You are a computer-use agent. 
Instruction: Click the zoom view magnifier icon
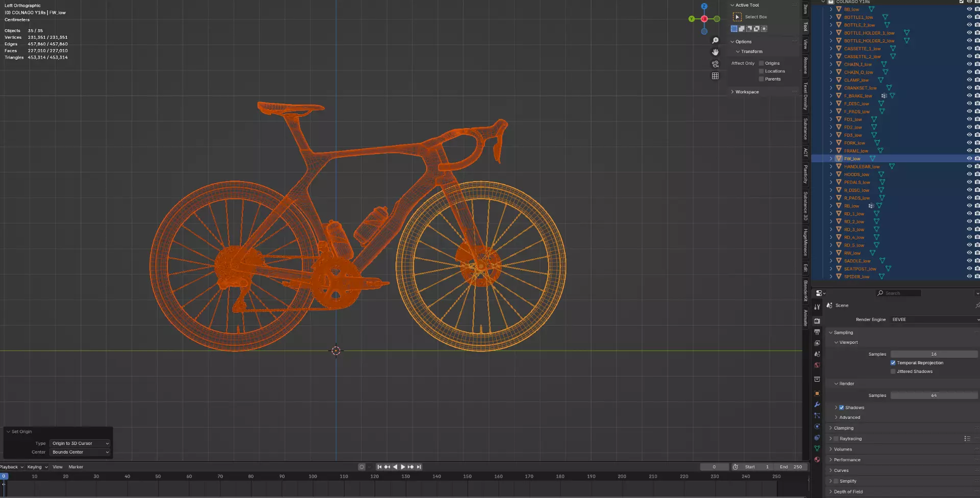715,40
